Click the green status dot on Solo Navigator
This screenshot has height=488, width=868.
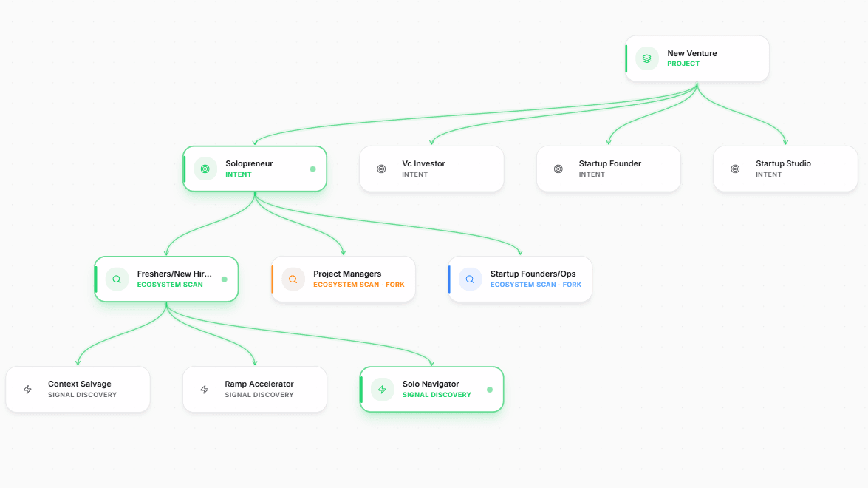coord(489,390)
